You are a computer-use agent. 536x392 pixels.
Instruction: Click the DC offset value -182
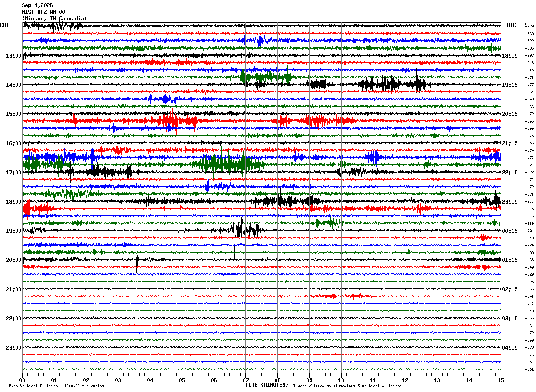[530, 369]
